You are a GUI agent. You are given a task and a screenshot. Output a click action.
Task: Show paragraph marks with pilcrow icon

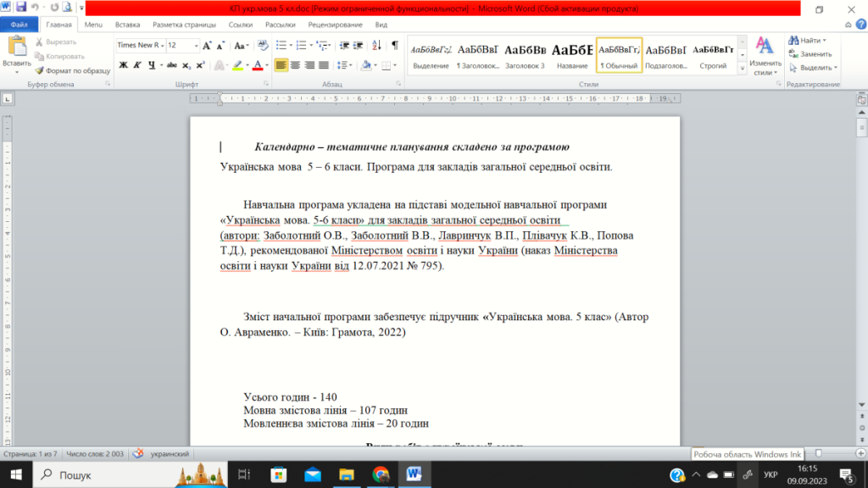[x=394, y=46]
